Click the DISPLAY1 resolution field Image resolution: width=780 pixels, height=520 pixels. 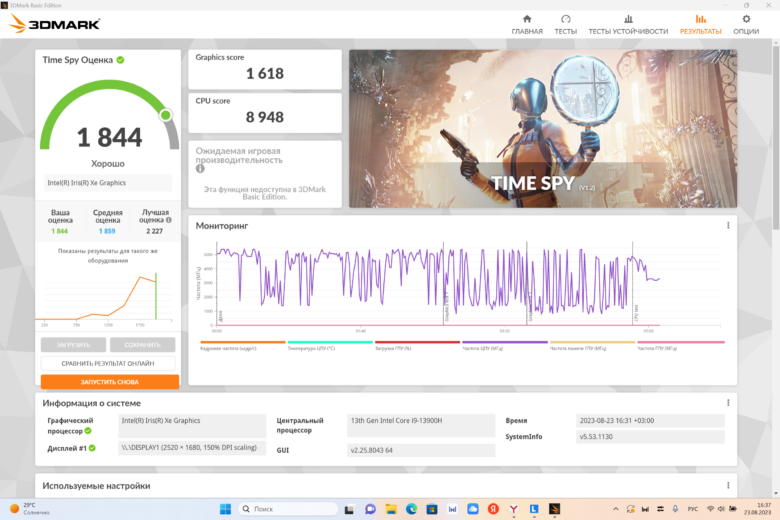[192, 447]
